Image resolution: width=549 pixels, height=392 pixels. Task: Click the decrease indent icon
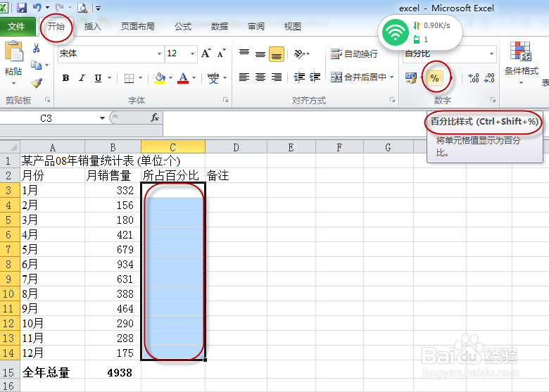point(299,77)
